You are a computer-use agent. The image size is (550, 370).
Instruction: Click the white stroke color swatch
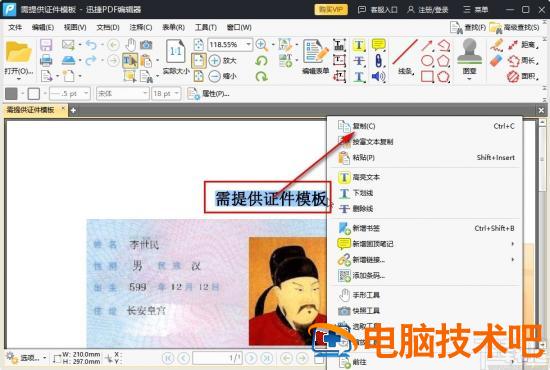click(x=34, y=94)
